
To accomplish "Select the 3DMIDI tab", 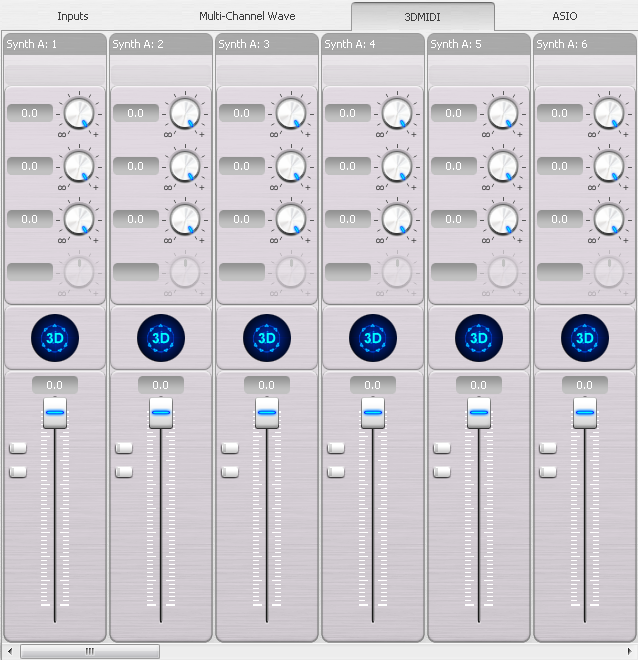I will pyautogui.click(x=423, y=17).
